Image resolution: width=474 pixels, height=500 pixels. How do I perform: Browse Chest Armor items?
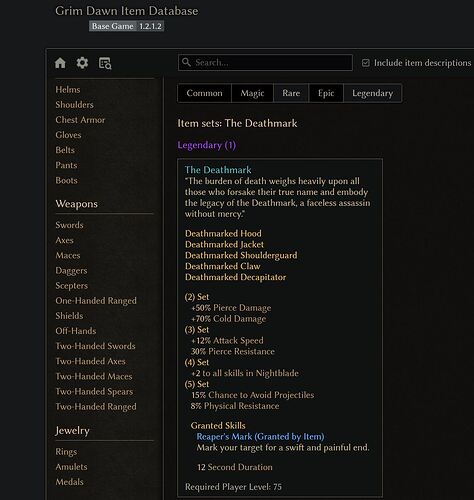coord(80,120)
